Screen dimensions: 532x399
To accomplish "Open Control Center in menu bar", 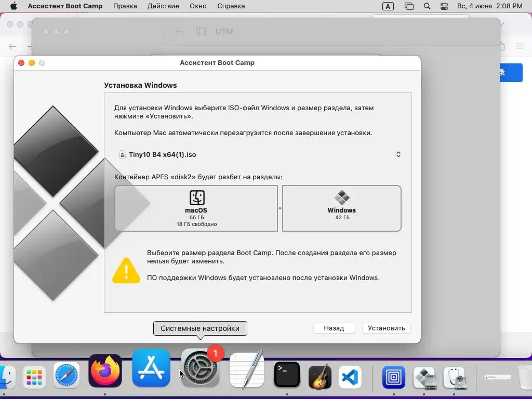I will [x=444, y=6].
